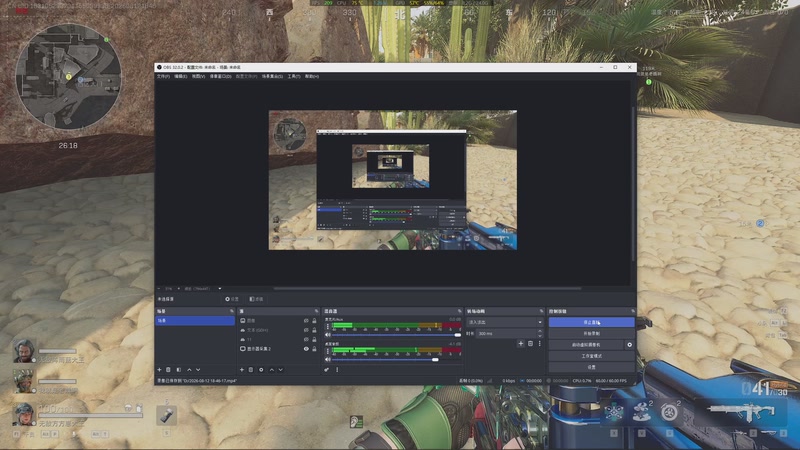Remove transition with trash icon
Image resolution: width=800 pixels, height=450 pixels.
coord(531,343)
